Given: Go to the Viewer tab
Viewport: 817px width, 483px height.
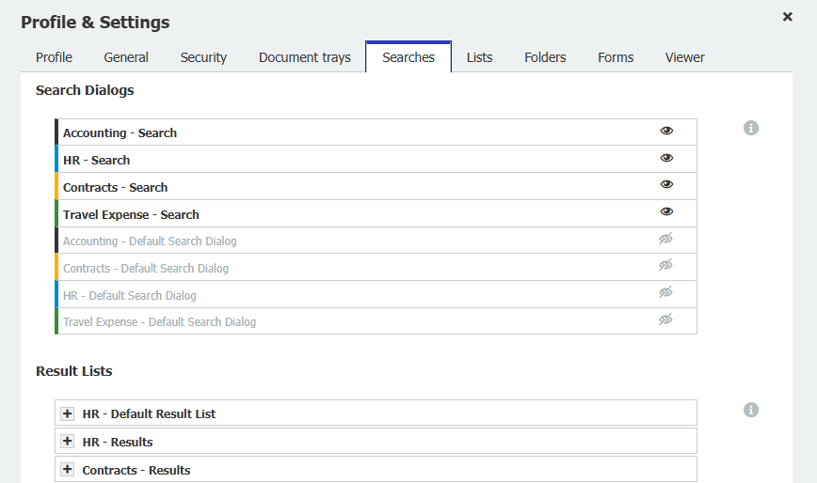Looking at the screenshot, I should pos(684,57).
